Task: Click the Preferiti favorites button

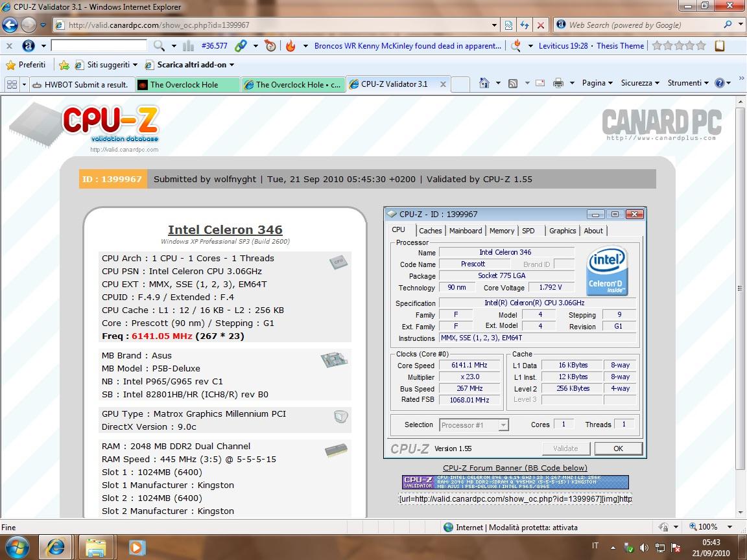Action: pyautogui.click(x=26, y=65)
